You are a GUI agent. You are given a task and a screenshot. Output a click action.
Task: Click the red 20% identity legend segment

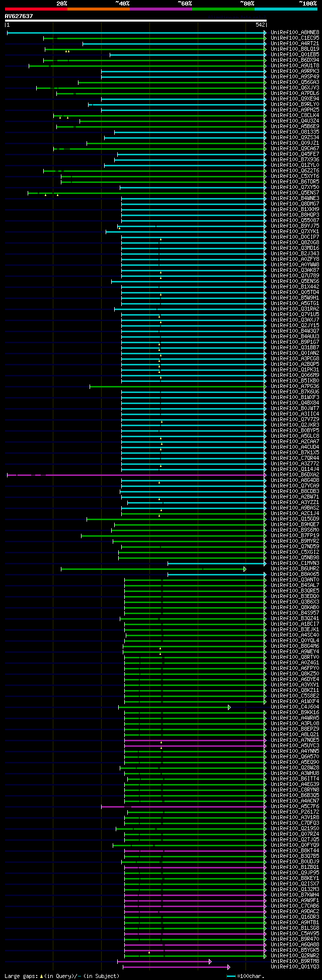tap(36, 9)
